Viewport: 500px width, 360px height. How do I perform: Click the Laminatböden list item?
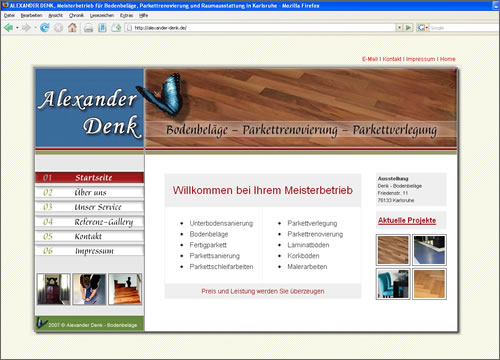(x=308, y=245)
